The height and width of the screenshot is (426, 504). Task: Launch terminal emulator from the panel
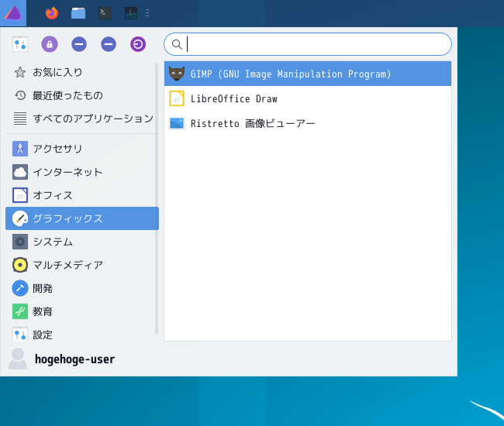click(105, 13)
